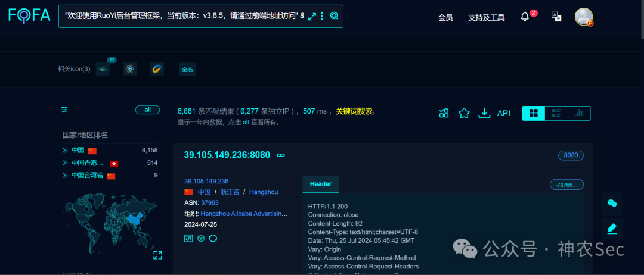Screen dimensions: 644x275
Task: Open the WeChat contact side button
Action: point(612,204)
